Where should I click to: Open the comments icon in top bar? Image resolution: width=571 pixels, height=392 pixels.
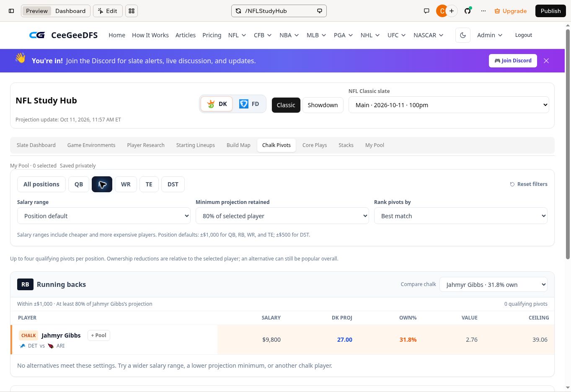coord(426,11)
